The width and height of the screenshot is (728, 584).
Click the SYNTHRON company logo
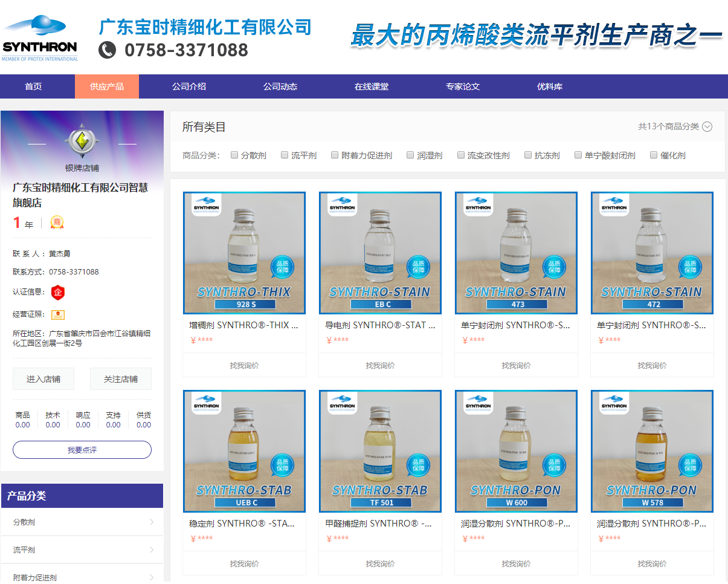[x=40, y=38]
